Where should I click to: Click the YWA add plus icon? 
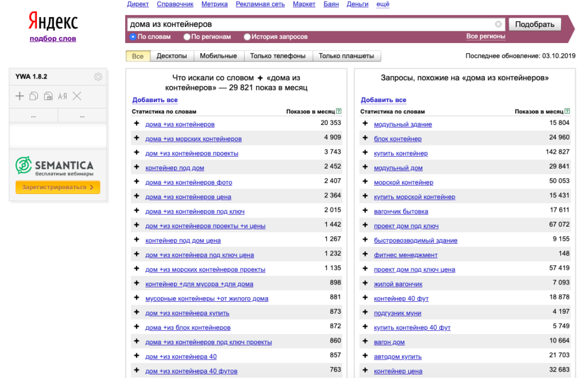coord(20,96)
